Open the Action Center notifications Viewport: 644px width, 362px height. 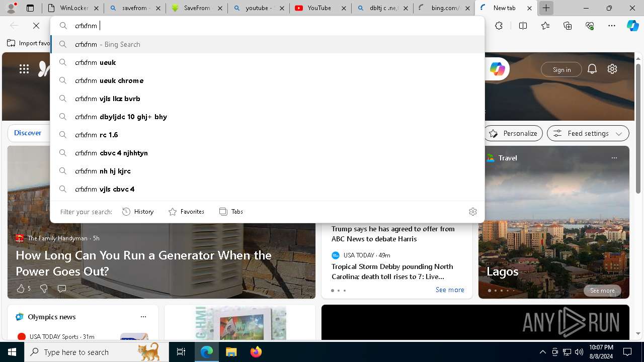(x=627, y=352)
